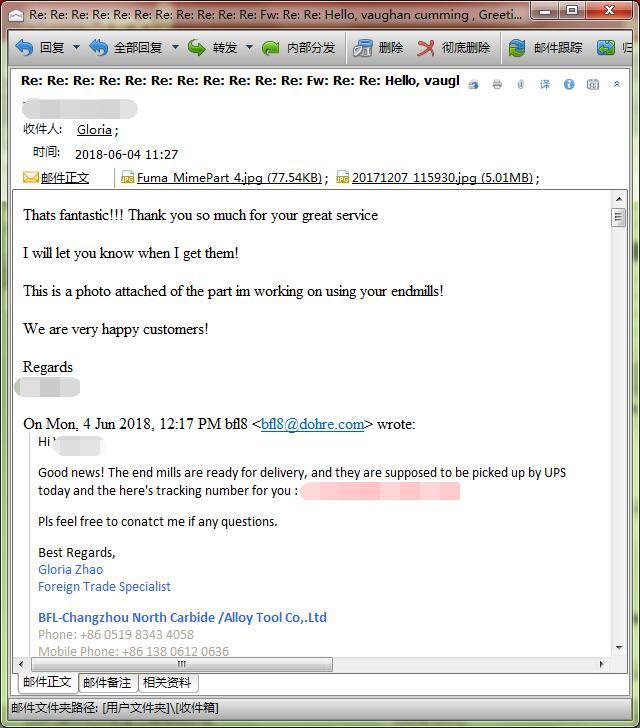Click the printer icon in header
The height and width of the screenshot is (728, 640).
coord(497,85)
